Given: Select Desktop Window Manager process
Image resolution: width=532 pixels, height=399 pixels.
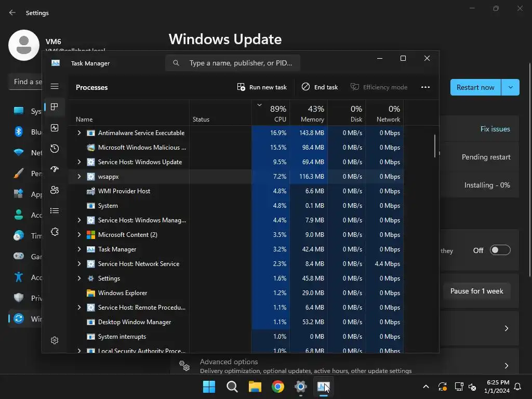Looking at the screenshot, I should [236, 322].
